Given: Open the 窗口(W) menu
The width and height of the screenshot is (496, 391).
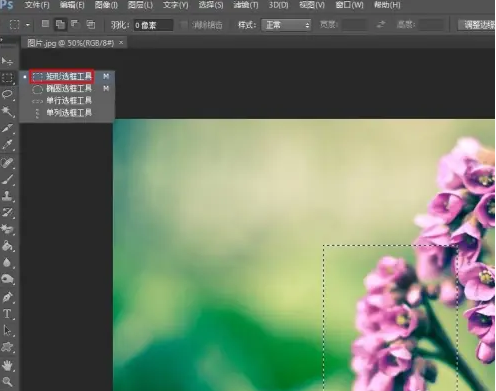Looking at the screenshot, I should (349, 5).
